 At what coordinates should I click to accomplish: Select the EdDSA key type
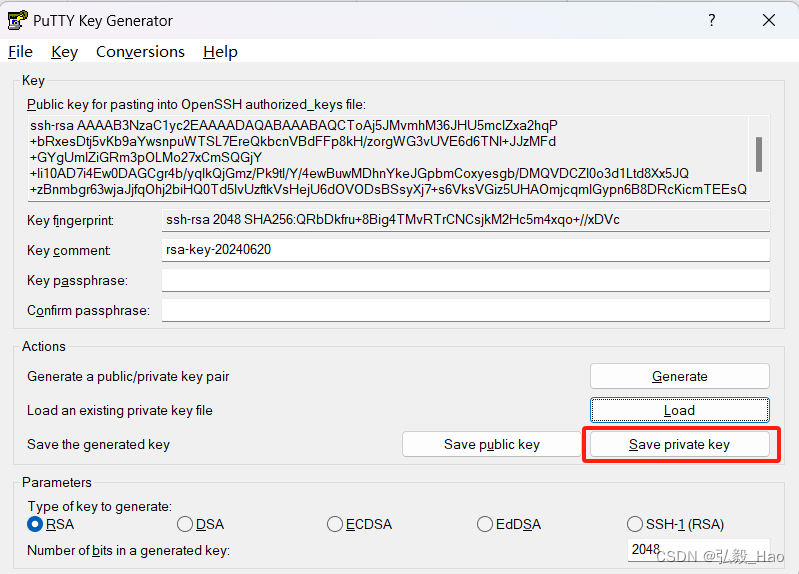pos(486,524)
